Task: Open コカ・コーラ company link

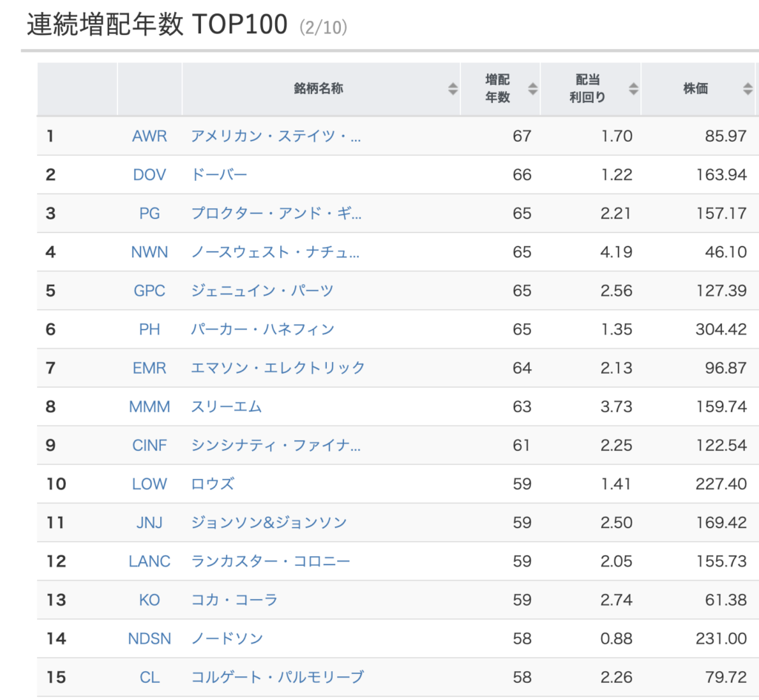Action: coord(235,601)
